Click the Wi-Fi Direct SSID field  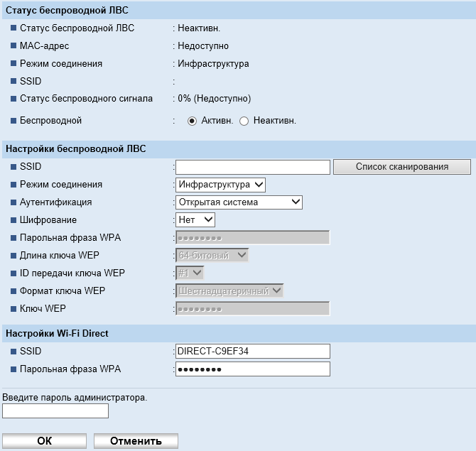(x=253, y=352)
